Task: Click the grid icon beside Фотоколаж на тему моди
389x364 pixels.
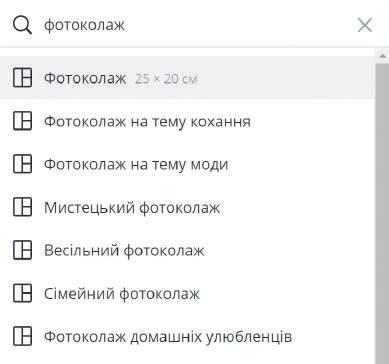Action: point(22,164)
